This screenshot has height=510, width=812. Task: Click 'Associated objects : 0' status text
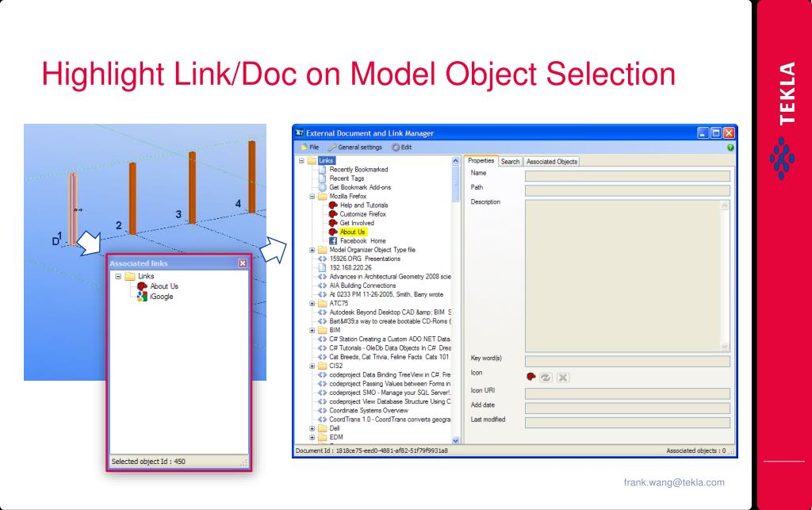tap(696, 451)
